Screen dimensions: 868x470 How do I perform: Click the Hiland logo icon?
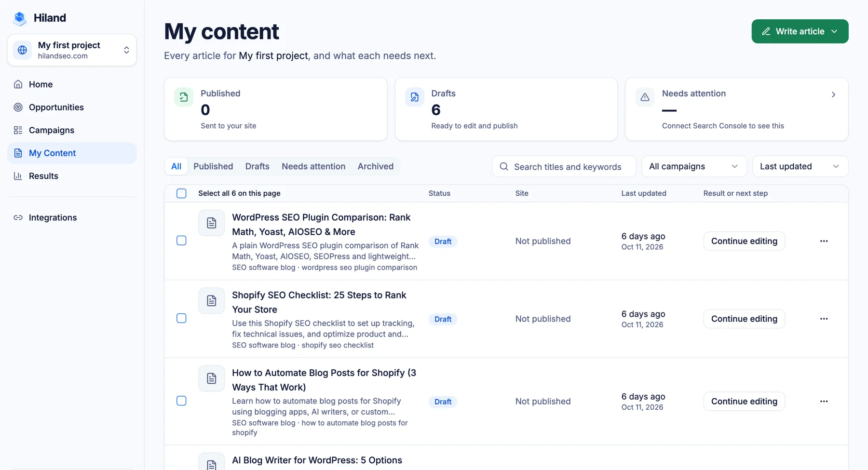(19, 18)
